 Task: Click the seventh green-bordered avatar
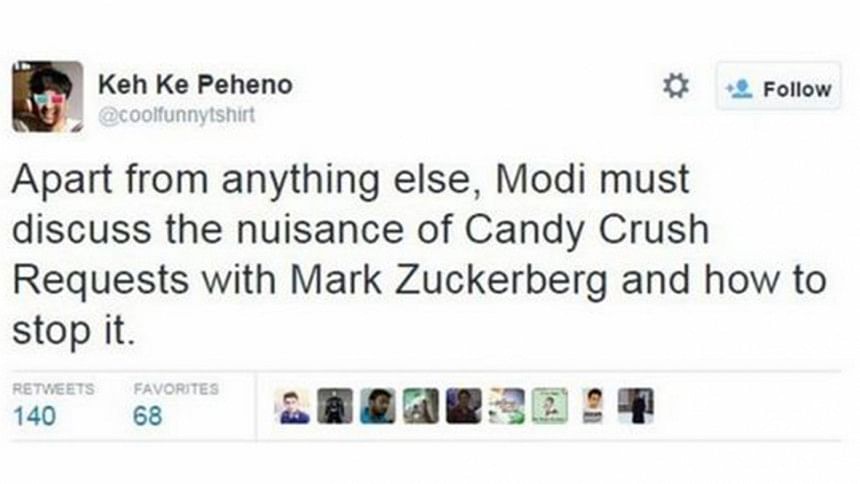coord(549,406)
